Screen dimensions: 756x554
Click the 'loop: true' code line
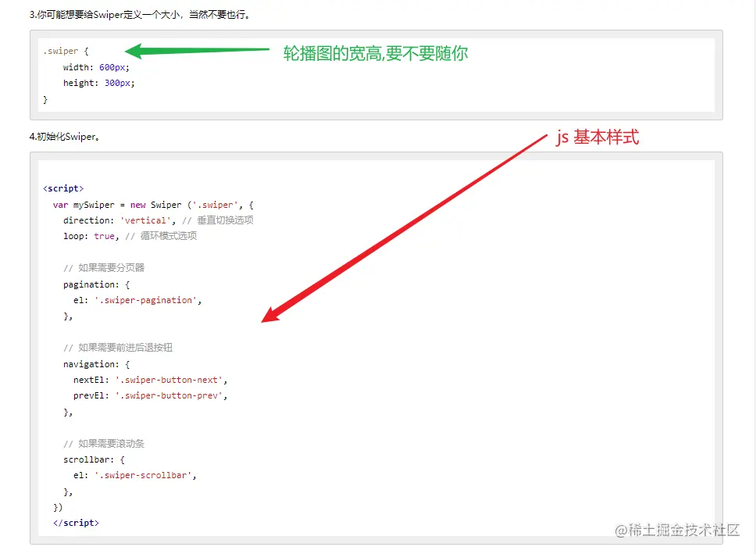pos(130,236)
